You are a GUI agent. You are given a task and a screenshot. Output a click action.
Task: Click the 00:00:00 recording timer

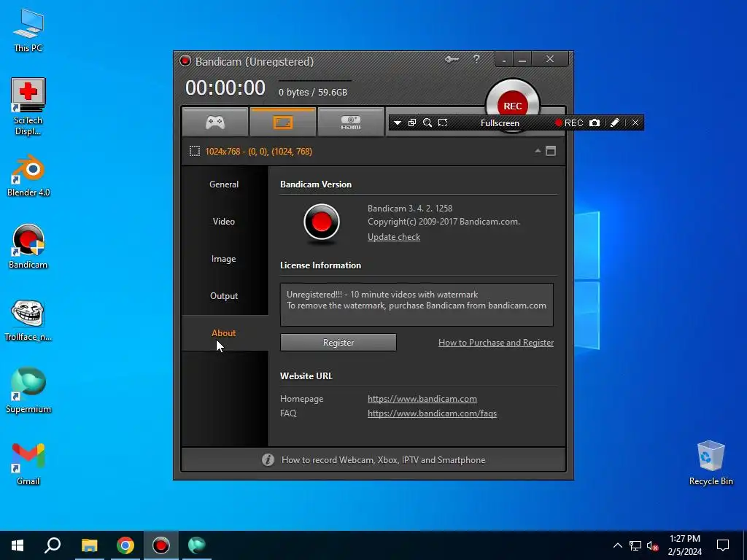pyautogui.click(x=225, y=87)
